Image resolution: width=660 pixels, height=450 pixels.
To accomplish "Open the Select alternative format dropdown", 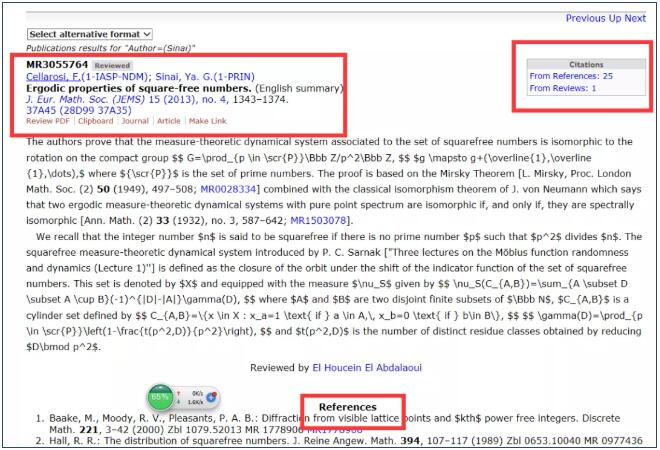I will point(89,34).
